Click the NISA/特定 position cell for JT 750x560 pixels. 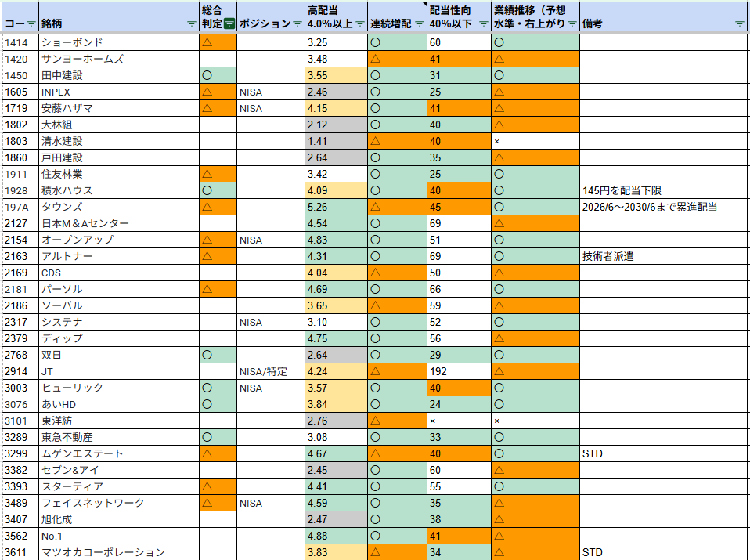click(271, 371)
